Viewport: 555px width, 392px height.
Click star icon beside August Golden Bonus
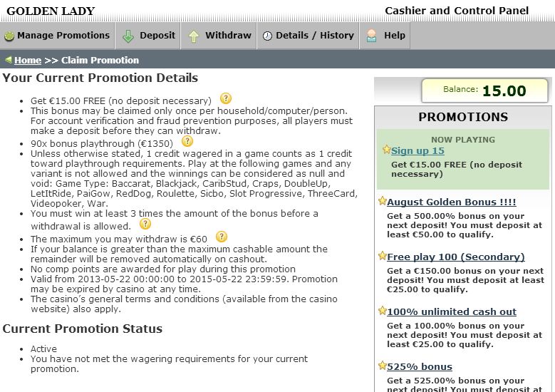click(x=383, y=201)
